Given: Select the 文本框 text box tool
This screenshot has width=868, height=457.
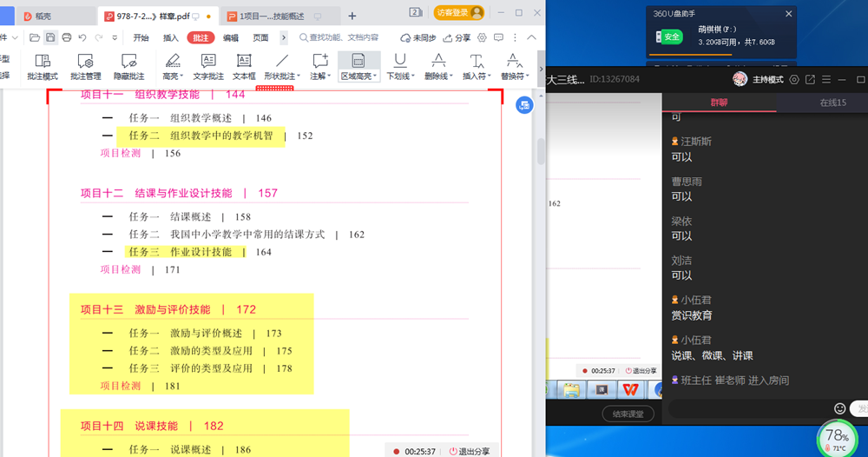Looking at the screenshot, I should click(244, 65).
